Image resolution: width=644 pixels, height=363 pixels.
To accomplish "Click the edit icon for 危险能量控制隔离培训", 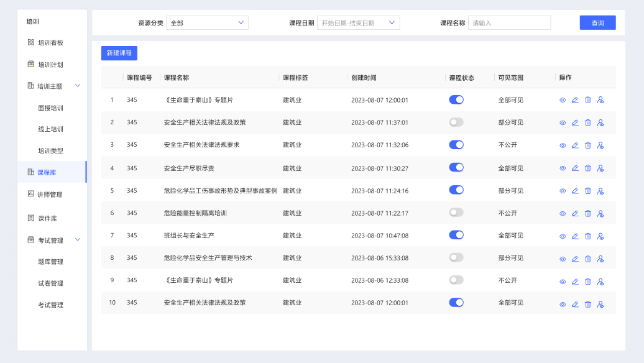I will click(575, 213).
